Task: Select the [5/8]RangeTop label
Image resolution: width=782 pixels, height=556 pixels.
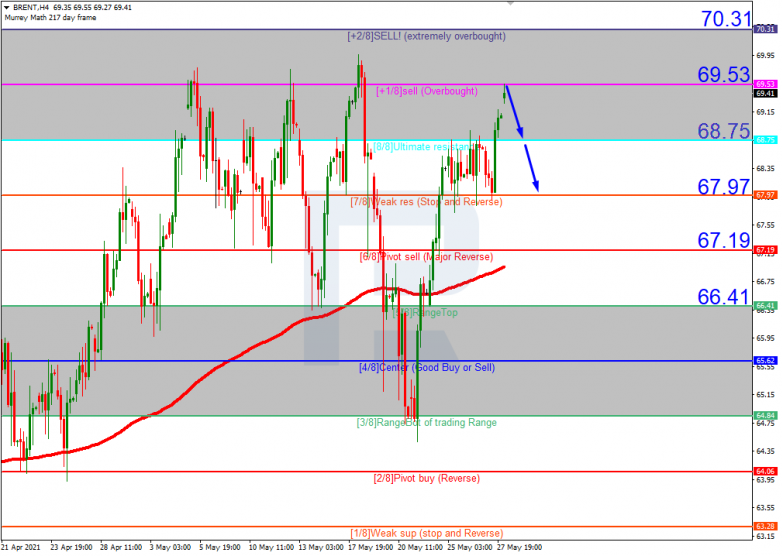Action: point(425,312)
